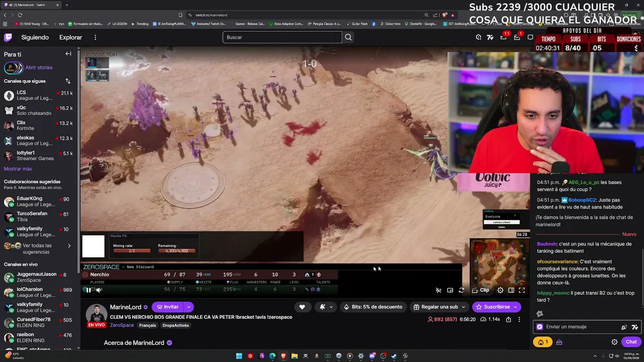Open the header three-dot more menu

coord(95,37)
